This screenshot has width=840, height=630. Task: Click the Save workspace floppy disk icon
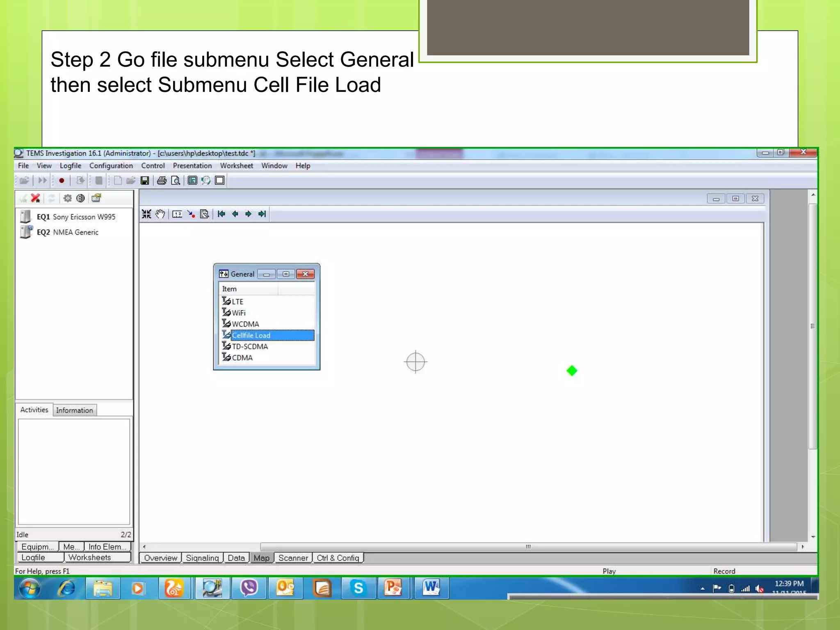pyautogui.click(x=145, y=180)
